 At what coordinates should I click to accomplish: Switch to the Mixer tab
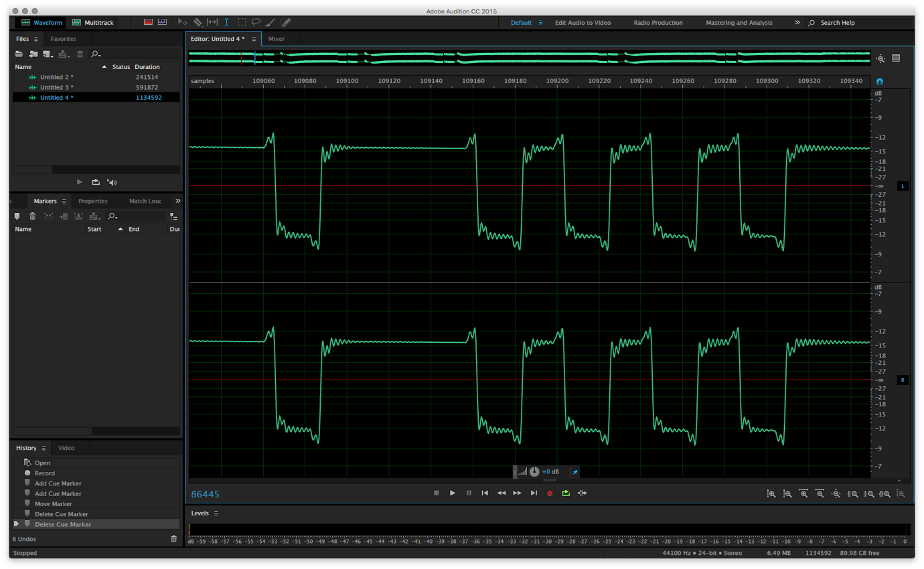tap(277, 39)
